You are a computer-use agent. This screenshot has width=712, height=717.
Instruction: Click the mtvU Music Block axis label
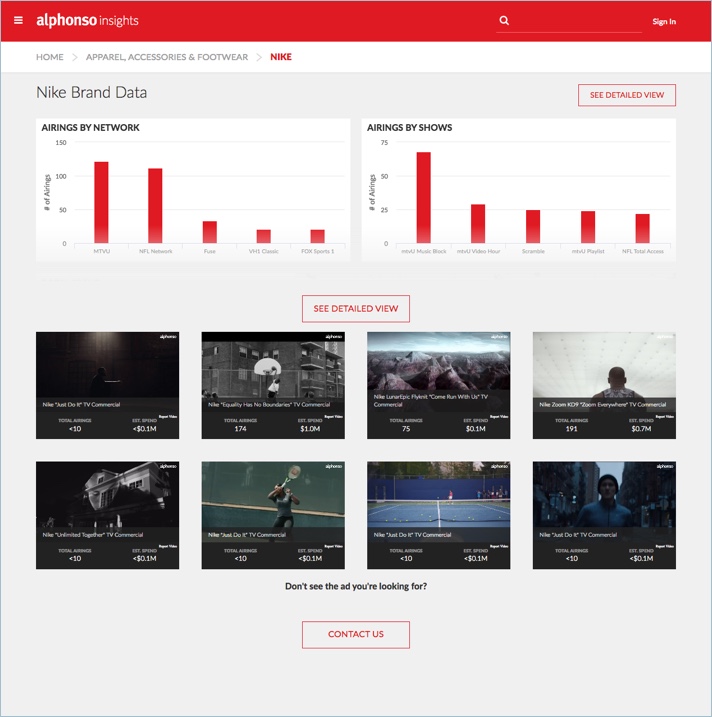pos(423,251)
